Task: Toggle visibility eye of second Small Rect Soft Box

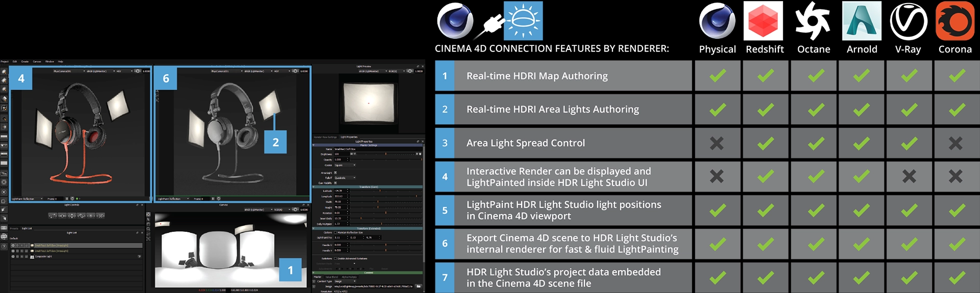Action: click(13, 251)
